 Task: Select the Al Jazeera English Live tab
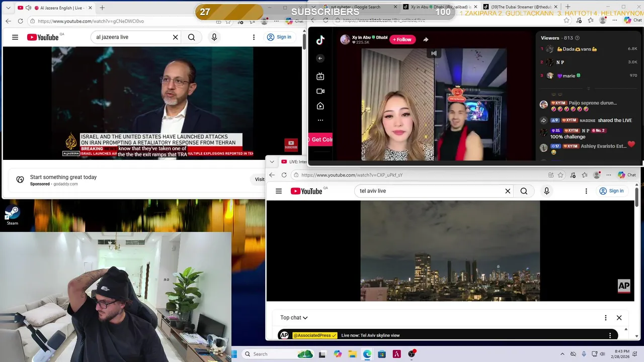(x=55, y=8)
